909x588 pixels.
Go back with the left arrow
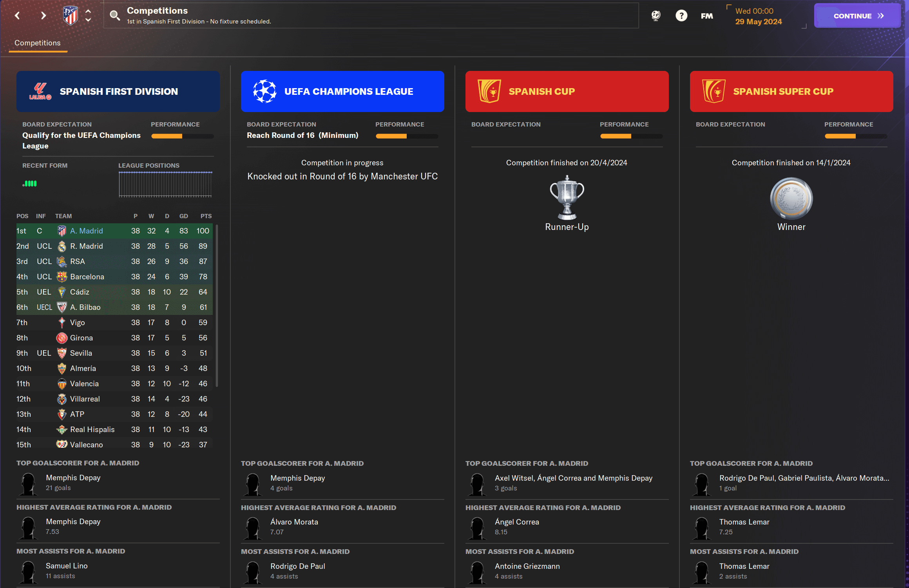click(x=17, y=16)
